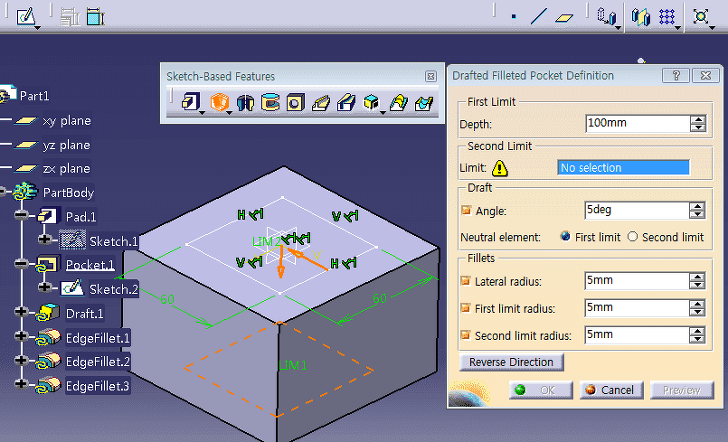Click the warning icon next to Limit
Screen dimensions: 728x442
tap(500, 168)
